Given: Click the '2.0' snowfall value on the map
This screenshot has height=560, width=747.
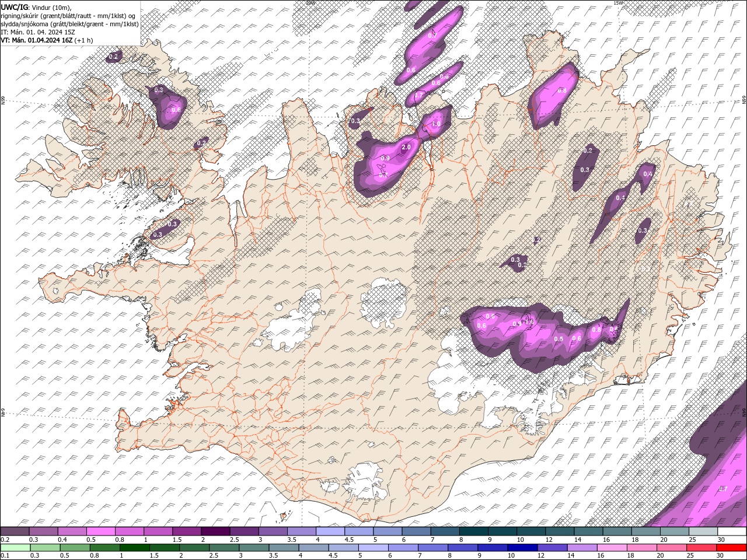Looking at the screenshot, I should pos(406,148).
